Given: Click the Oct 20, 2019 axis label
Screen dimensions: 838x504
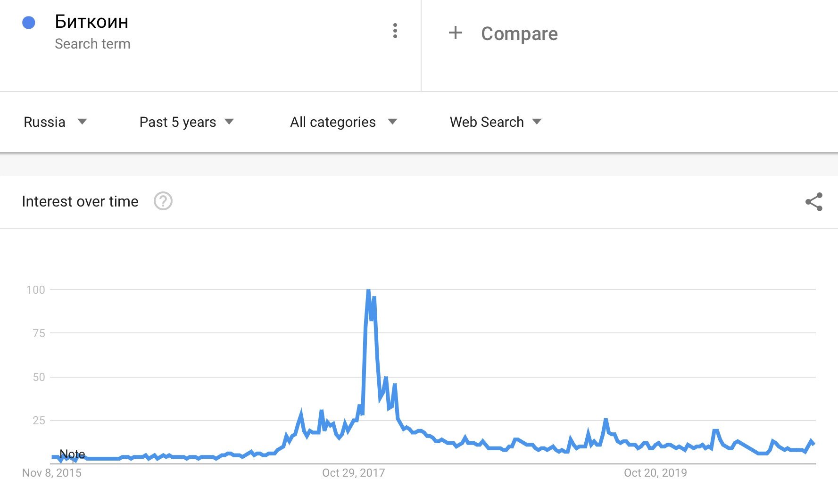Looking at the screenshot, I should click(655, 473).
